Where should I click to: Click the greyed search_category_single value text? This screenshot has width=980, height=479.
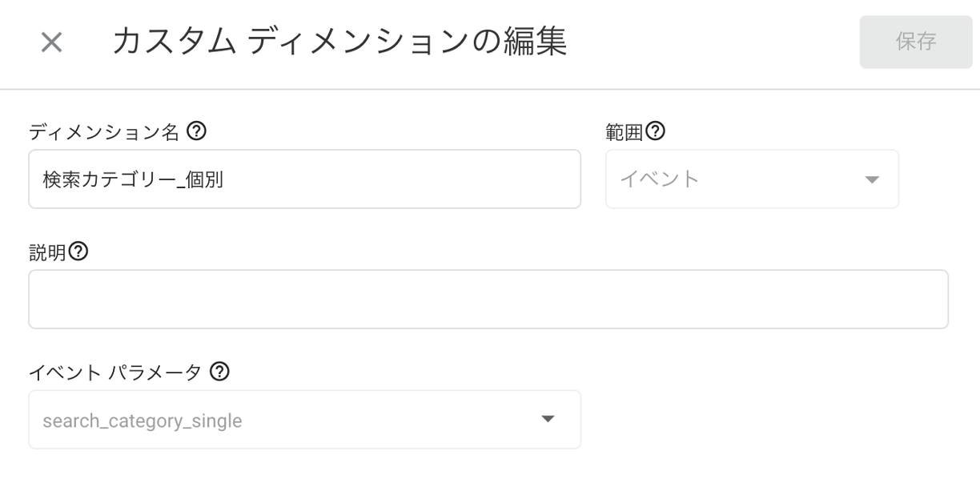click(143, 421)
